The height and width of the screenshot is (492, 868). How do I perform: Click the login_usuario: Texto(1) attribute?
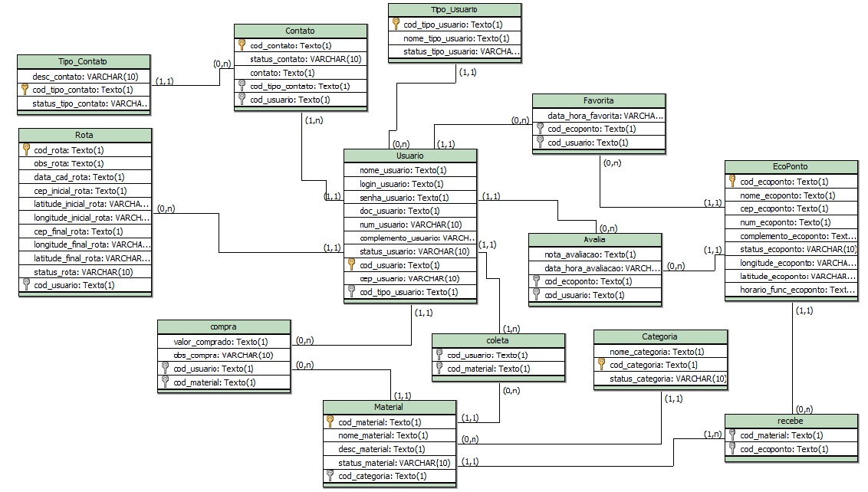coord(410,184)
